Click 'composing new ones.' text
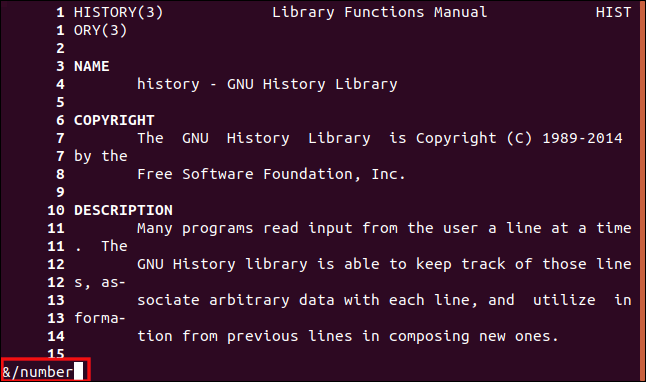 [474, 337]
